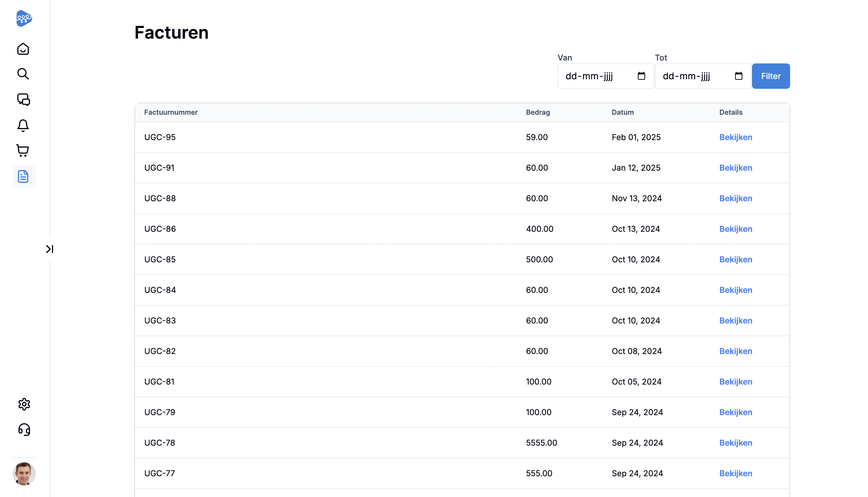The image size is (868, 497).
Task: Click the 500.00 amount cell
Action: pos(539,259)
